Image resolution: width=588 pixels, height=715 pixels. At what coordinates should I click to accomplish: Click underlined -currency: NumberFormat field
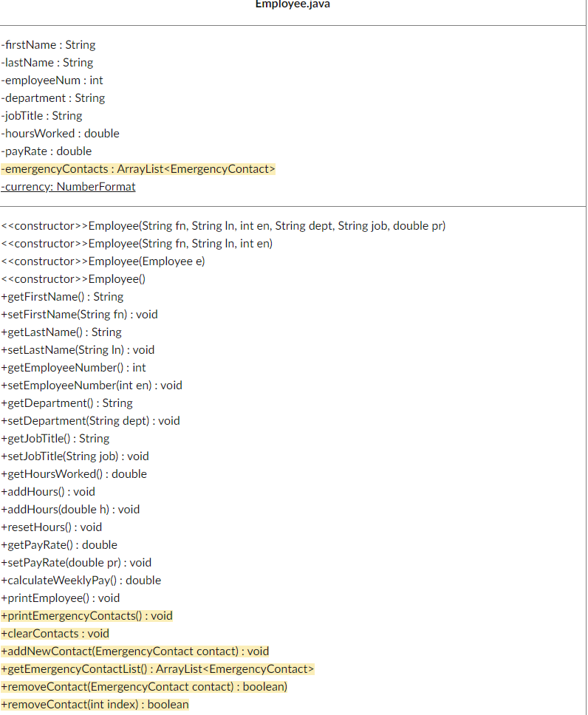coord(69,187)
